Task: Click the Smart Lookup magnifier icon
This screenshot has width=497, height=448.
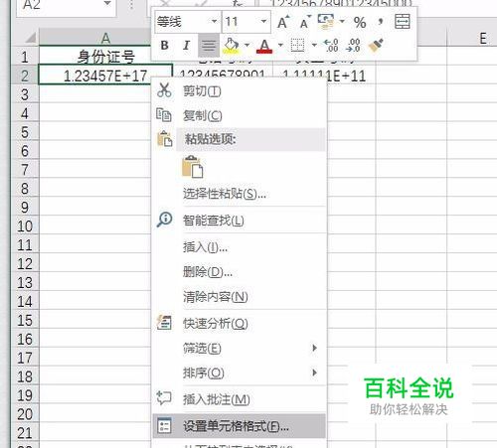Action: [164, 220]
